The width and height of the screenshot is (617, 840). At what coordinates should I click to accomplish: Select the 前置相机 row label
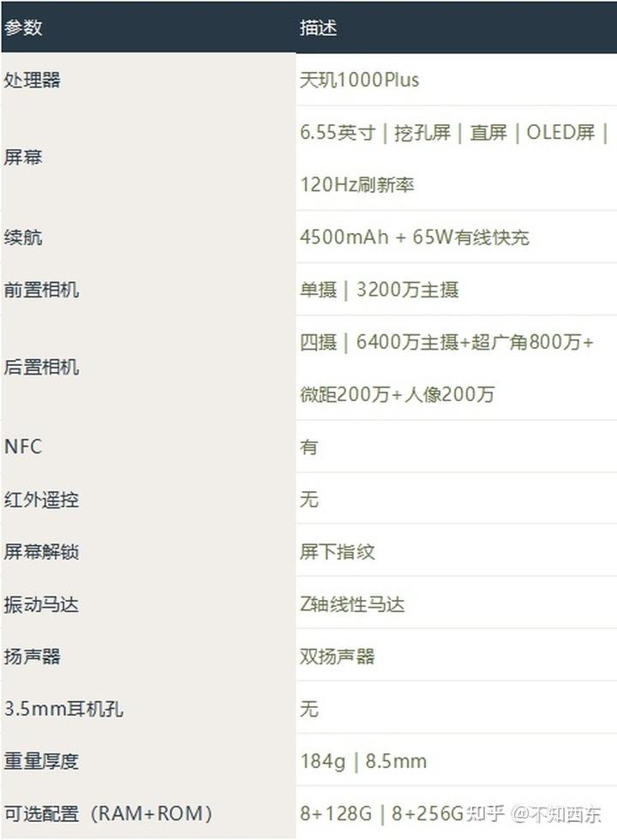click(x=41, y=290)
